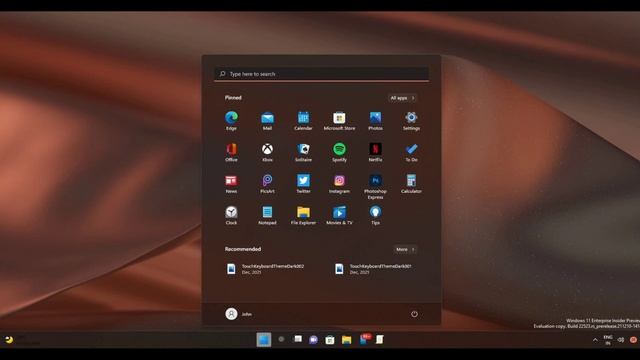Screen dimensions: 640x360
Task: Switch the ENG input language indicator
Action: click(x=608, y=340)
